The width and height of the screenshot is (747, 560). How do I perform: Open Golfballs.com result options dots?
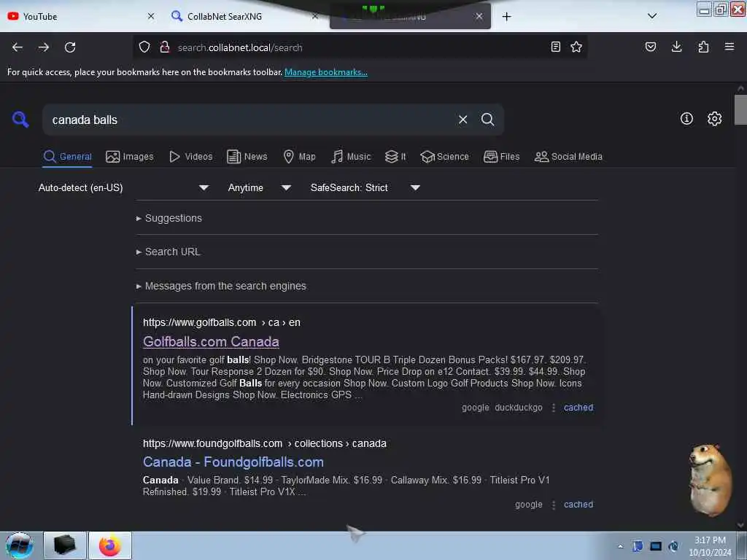554,408
